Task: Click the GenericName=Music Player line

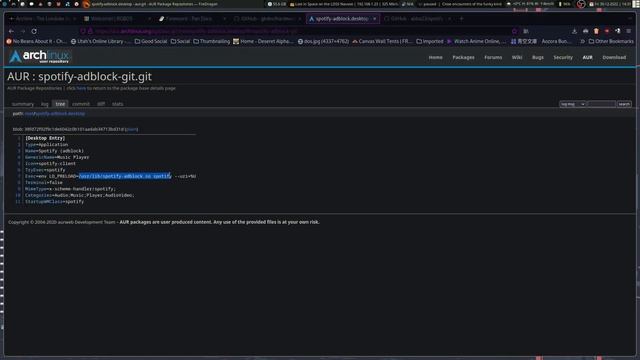Action: coord(57,157)
